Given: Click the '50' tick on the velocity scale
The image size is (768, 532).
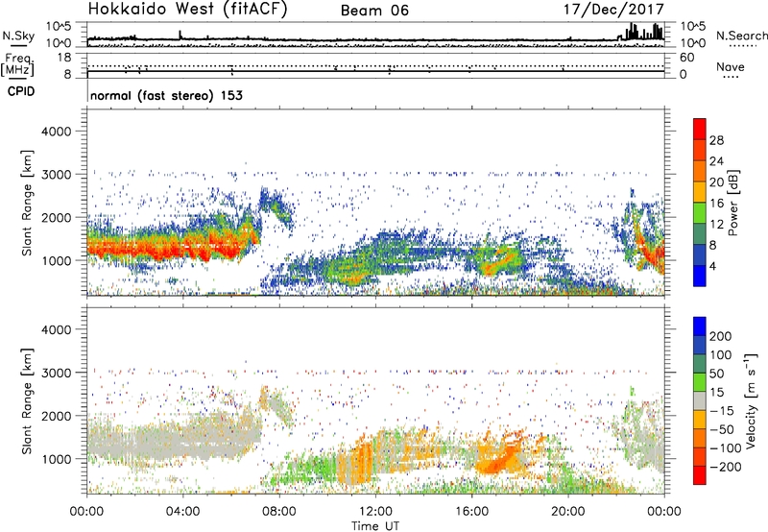Looking at the screenshot, I should [716, 374].
